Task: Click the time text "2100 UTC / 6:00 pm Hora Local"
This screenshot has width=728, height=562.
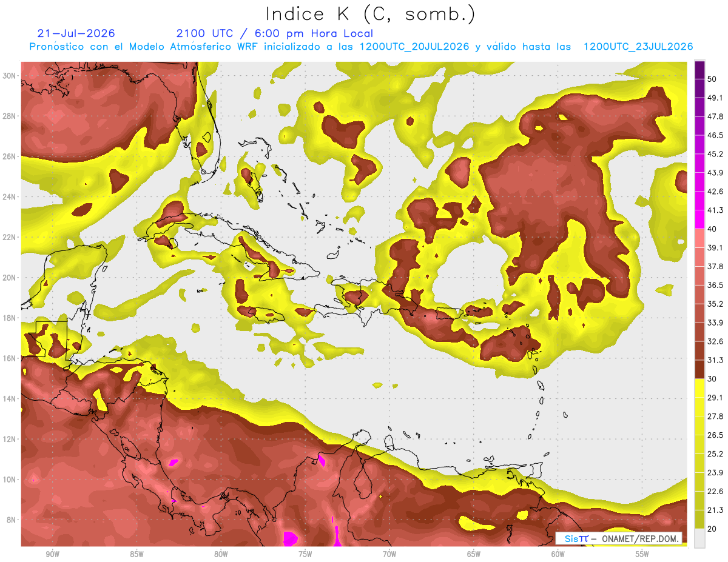Action: (x=275, y=33)
